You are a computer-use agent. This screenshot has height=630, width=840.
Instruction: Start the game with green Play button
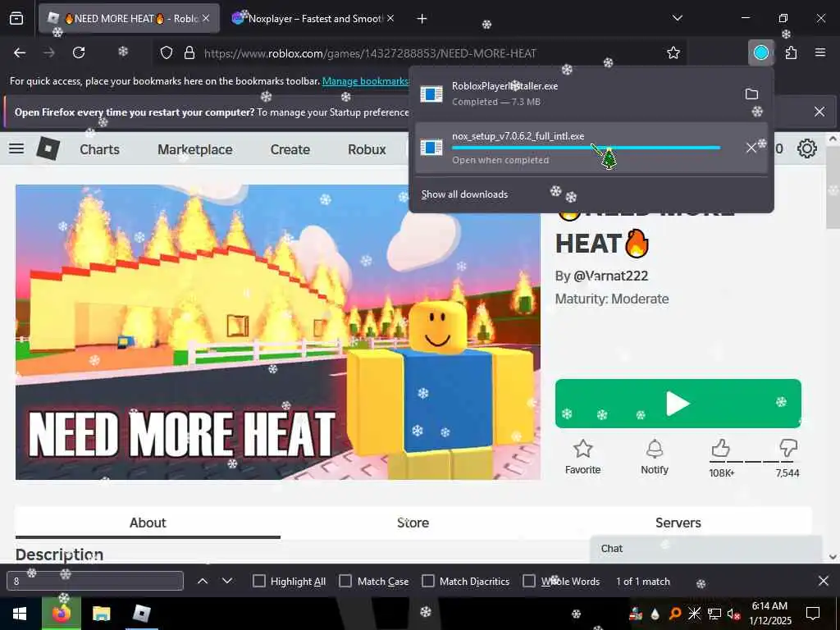pos(678,404)
